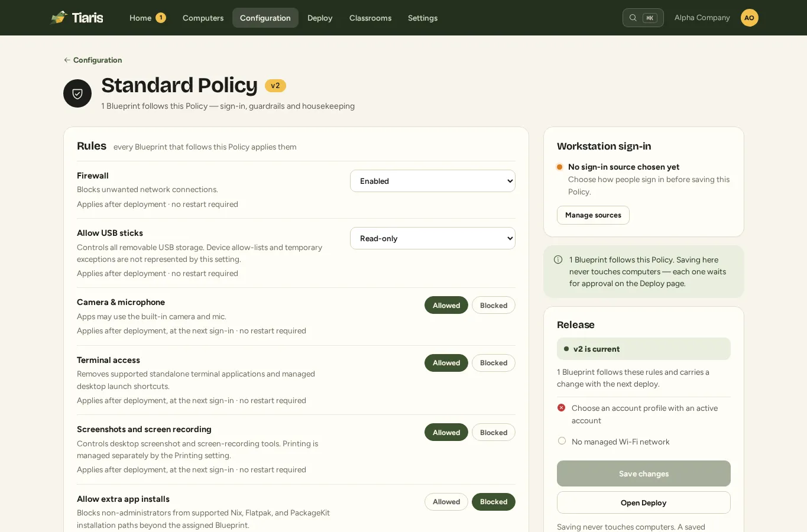Click the 'v2 is current' status

(644, 349)
